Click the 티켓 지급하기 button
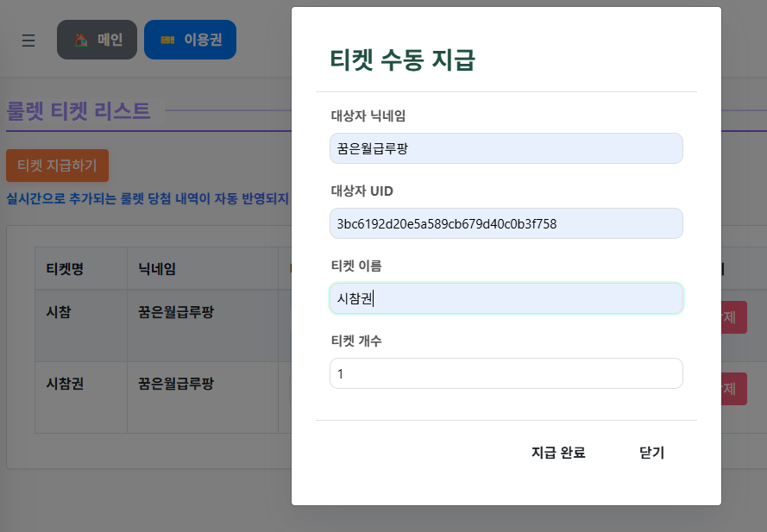Image resolution: width=767 pixels, height=532 pixels. pyautogui.click(x=57, y=166)
